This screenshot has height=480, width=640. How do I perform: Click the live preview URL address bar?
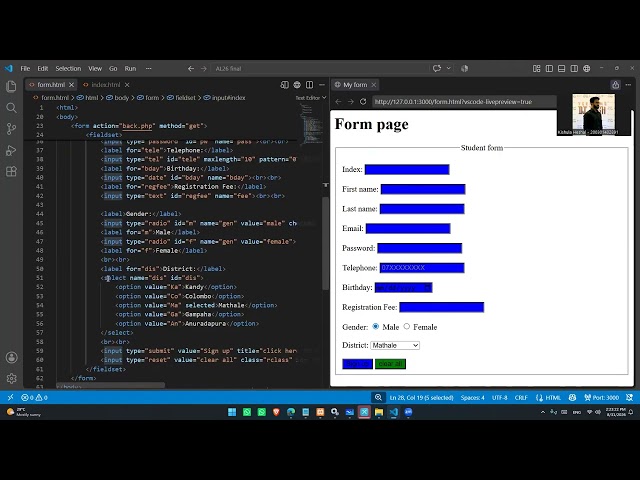(x=464, y=102)
